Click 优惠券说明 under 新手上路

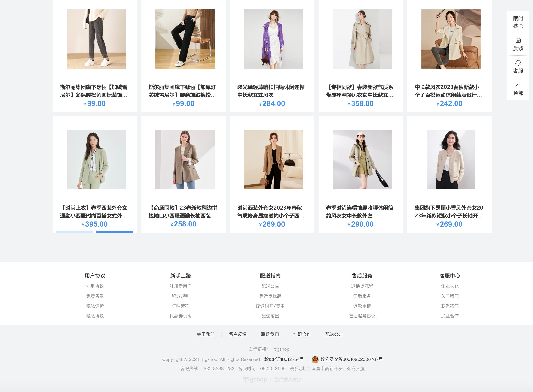pyautogui.click(x=180, y=316)
